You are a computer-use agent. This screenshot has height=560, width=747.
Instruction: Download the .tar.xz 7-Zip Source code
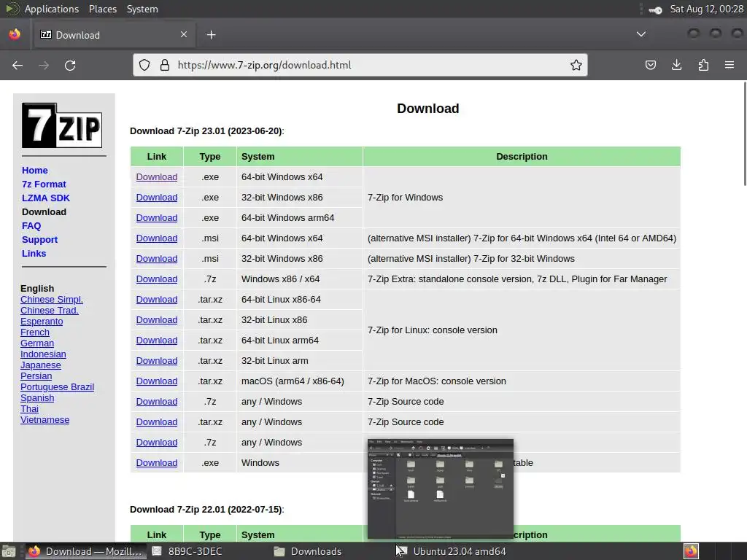tap(157, 422)
